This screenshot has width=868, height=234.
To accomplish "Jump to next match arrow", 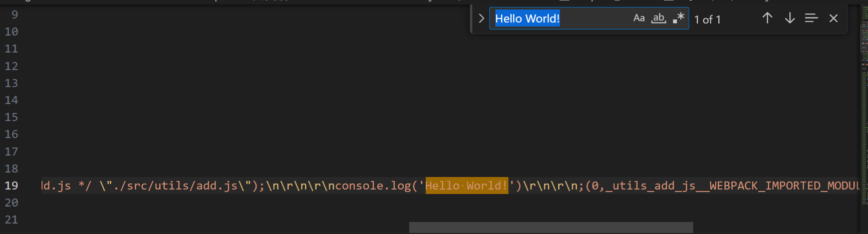I will tap(789, 18).
